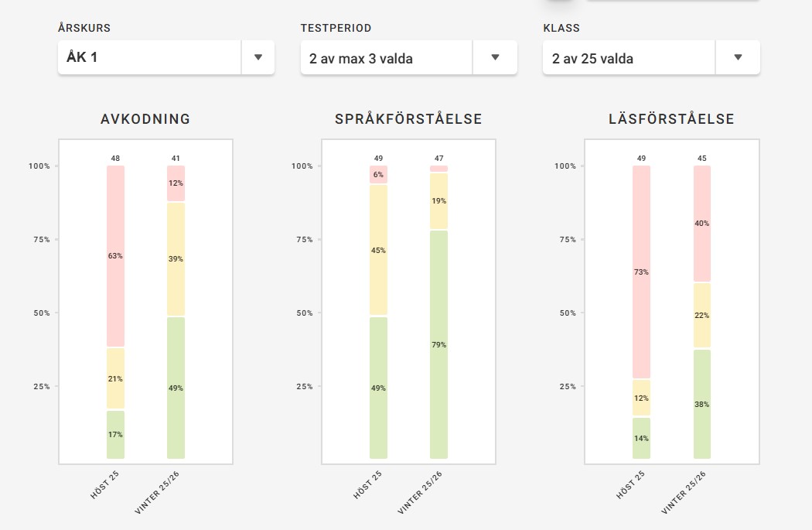The image size is (812, 530).
Task: Select red 40% segment in Läsförståelse Vinter bar
Action: click(701, 223)
